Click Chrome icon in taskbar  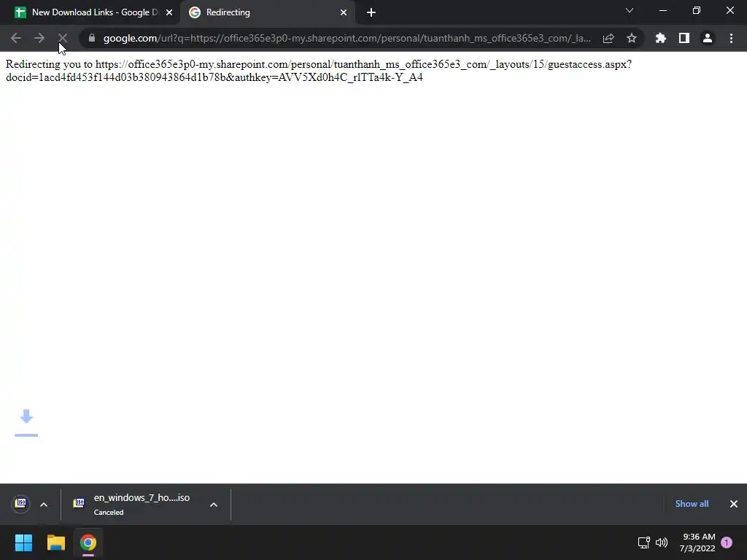tap(88, 542)
